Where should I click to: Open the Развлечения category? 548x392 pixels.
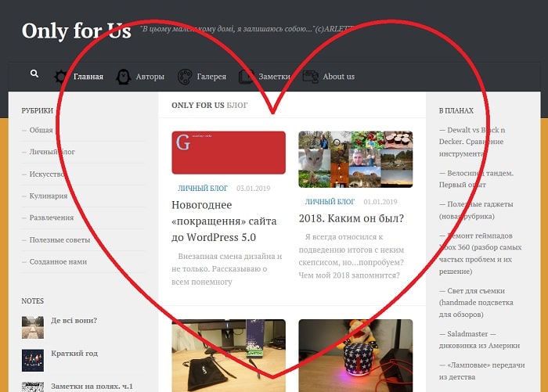tap(52, 218)
